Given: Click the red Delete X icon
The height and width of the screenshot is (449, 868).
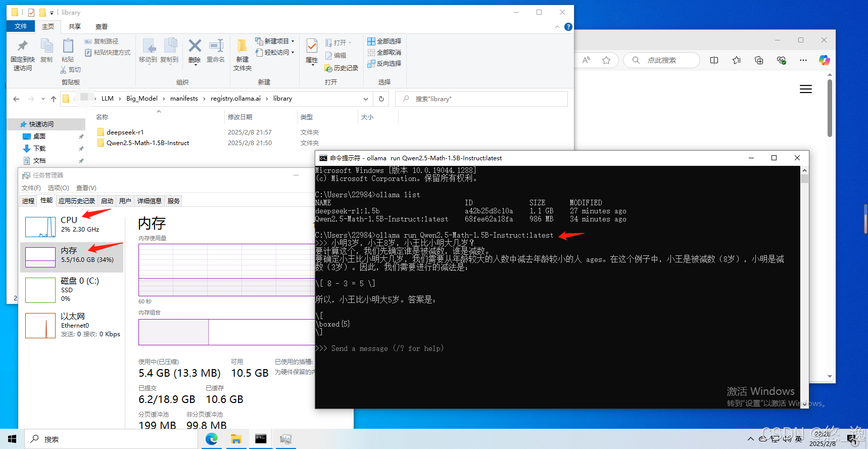Looking at the screenshot, I should [x=195, y=51].
